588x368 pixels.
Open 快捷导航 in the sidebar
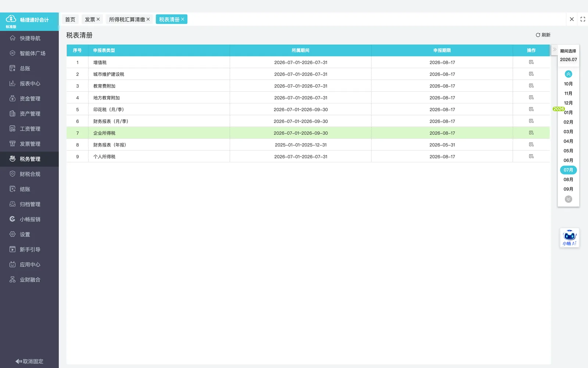[29, 38]
